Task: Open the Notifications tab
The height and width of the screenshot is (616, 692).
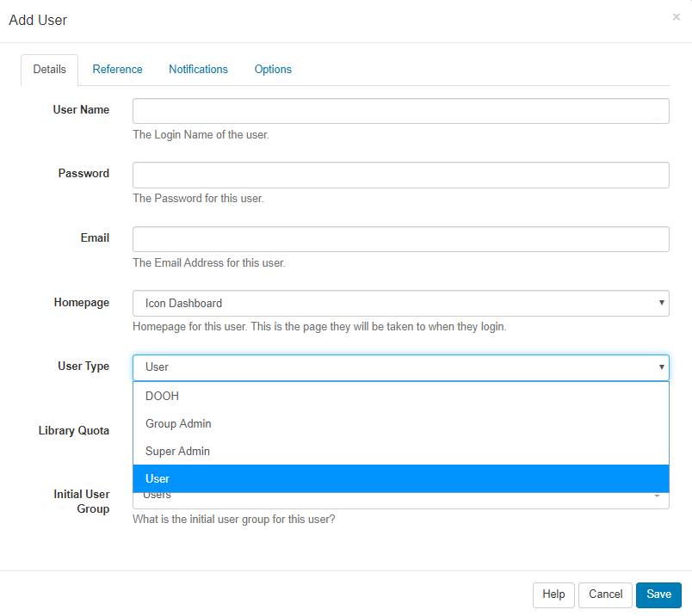Action: [198, 70]
